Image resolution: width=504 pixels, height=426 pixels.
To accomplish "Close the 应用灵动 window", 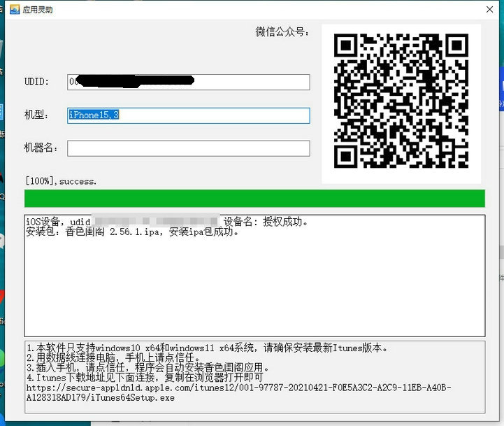I will pyautogui.click(x=489, y=10).
